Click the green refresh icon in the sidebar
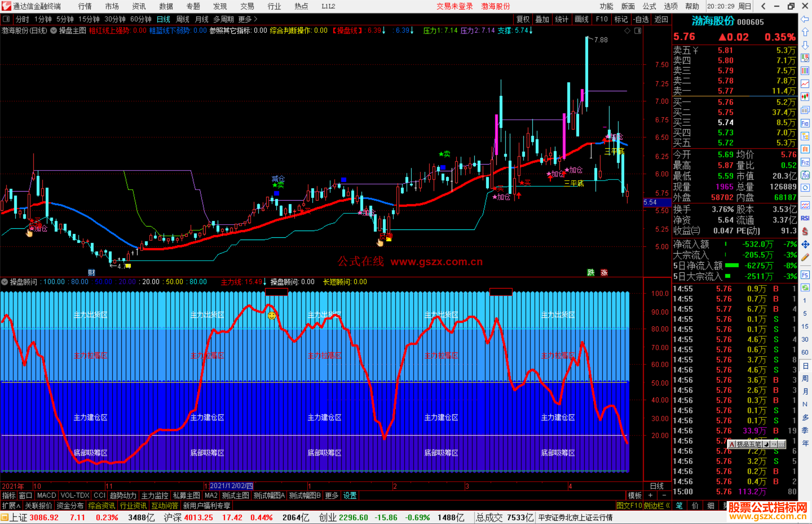 point(805,288)
